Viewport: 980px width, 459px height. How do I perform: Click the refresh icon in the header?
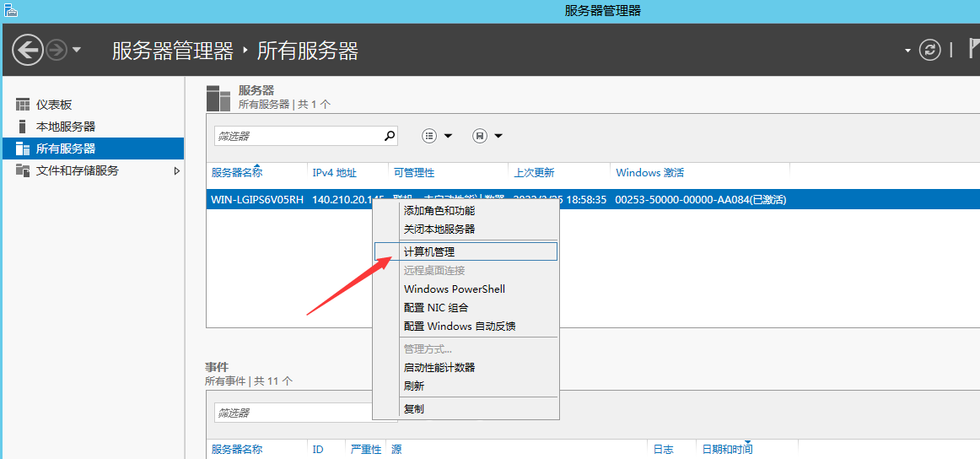click(x=929, y=50)
